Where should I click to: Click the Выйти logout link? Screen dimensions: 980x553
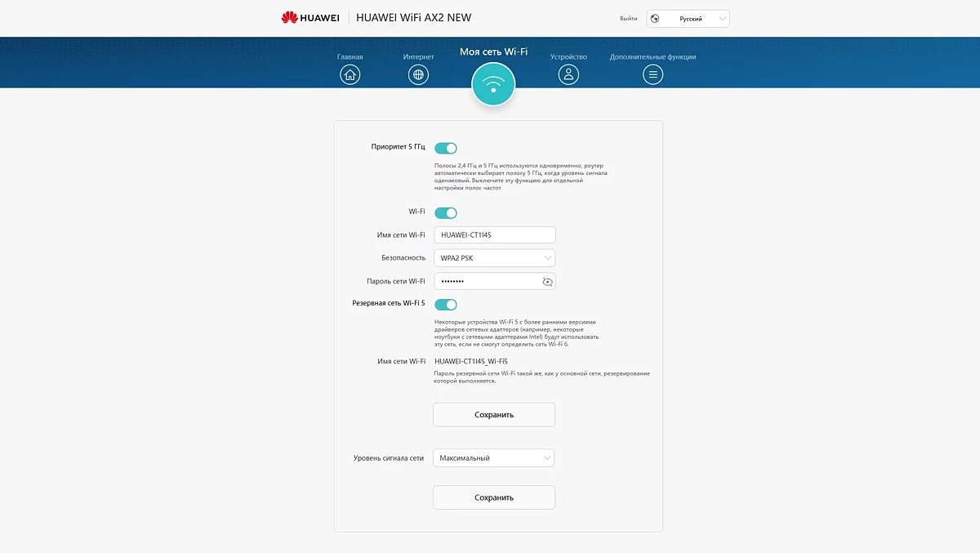pyautogui.click(x=628, y=18)
